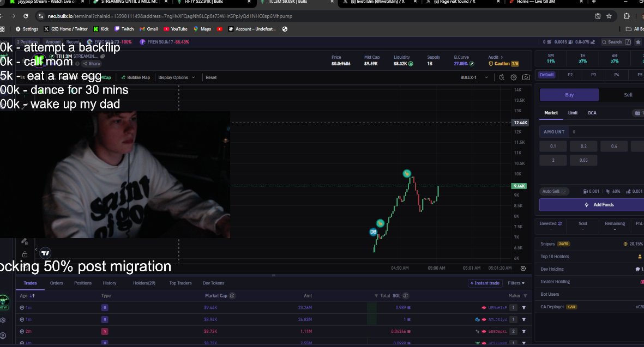Viewport: 644px width, 347px height.
Task: Open sidebar account profile icon
Action: click(x=3, y=336)
